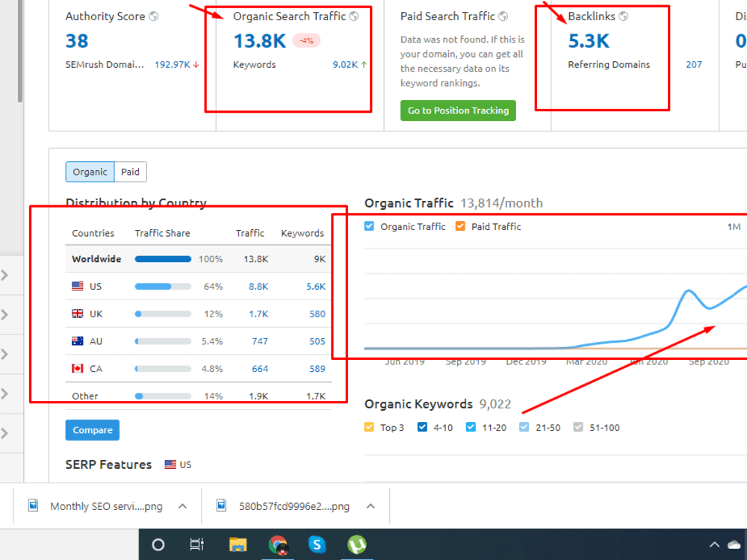Open File Explorer from the taskbar
This screenshot has width=747, height=560.
pos(238,544)
